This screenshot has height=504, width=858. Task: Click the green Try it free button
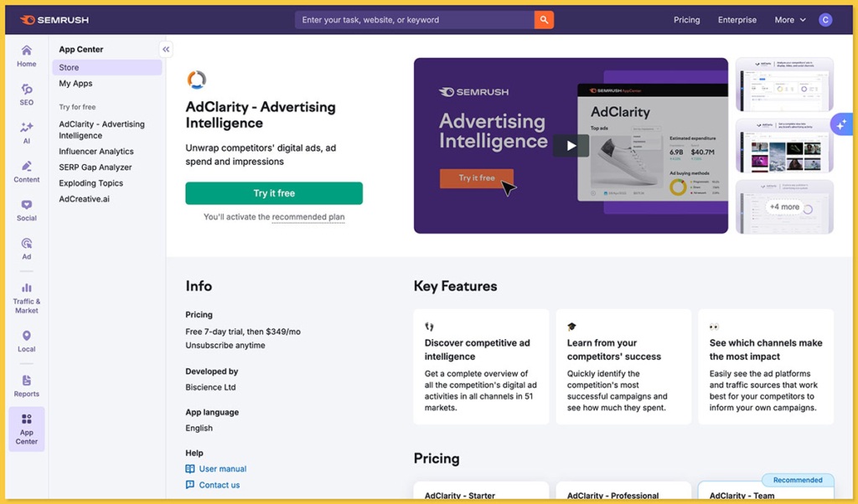point(274,193)
